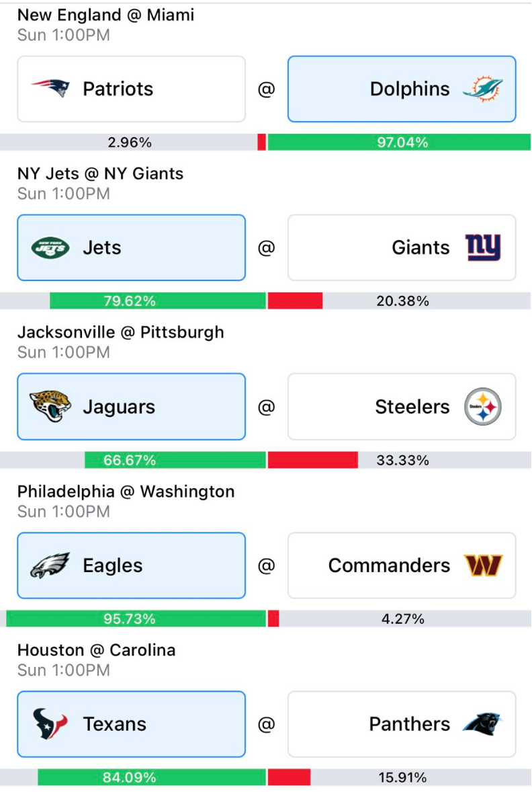Click the Texans bull logo
532x792 pixels.
coord(50,724)
